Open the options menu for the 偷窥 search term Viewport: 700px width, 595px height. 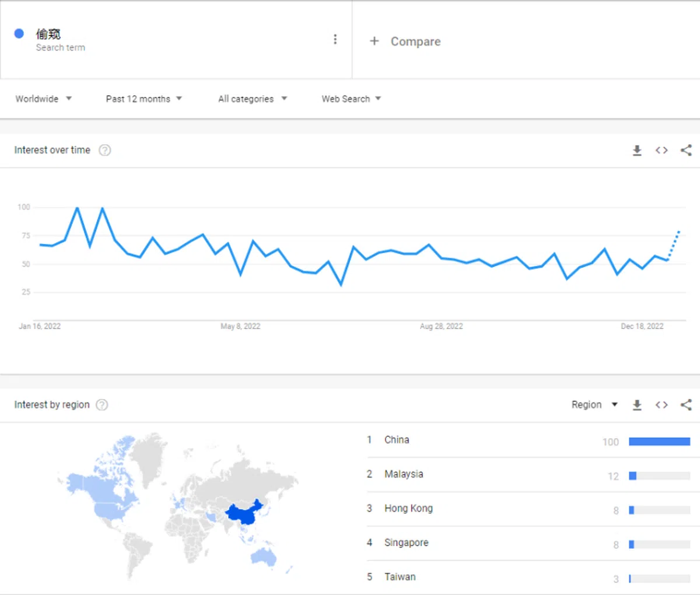coord(335,39)
